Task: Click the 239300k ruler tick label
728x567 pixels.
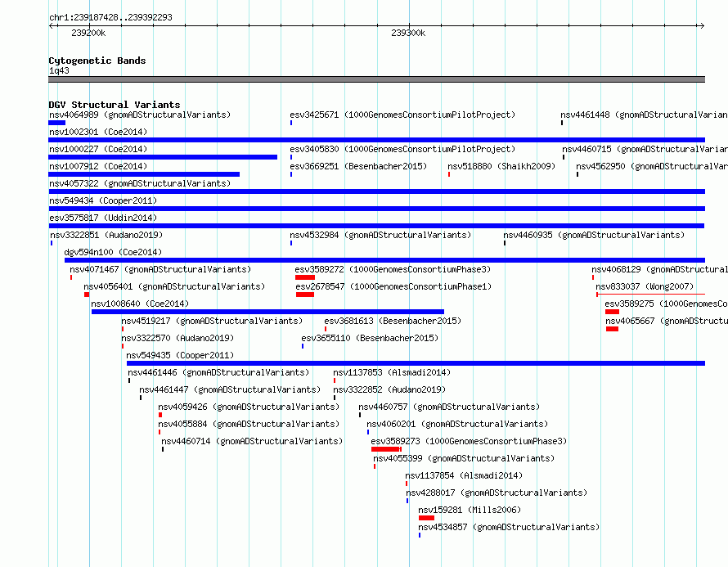Action: click(408, 33)
